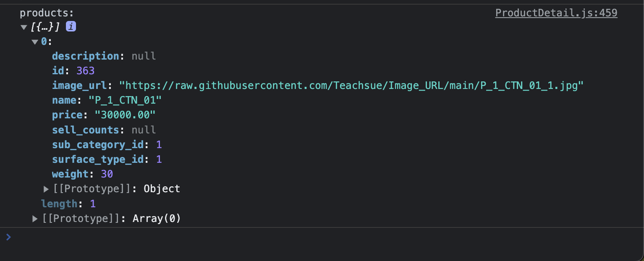
Task: Click the info icon beside the array summary
Action: pos(71,27)
